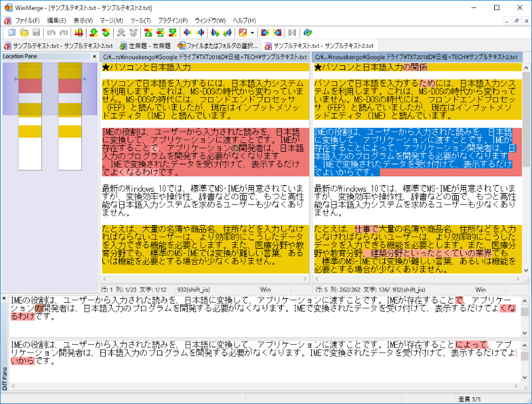Click the Options wrench icon
532x404 pixels.
pos(243,33)
